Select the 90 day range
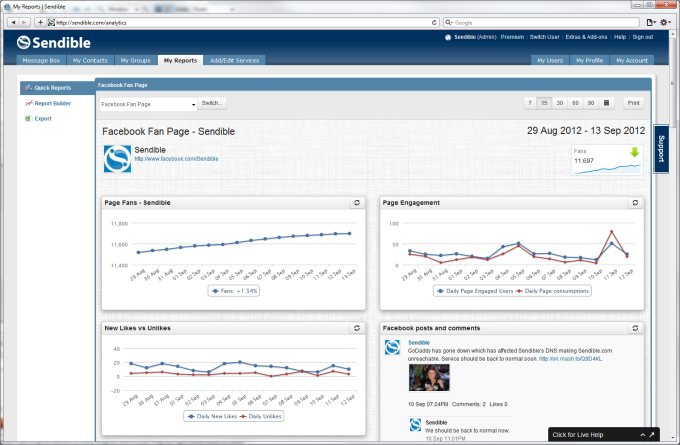680x445 pixels. (591, 103)
